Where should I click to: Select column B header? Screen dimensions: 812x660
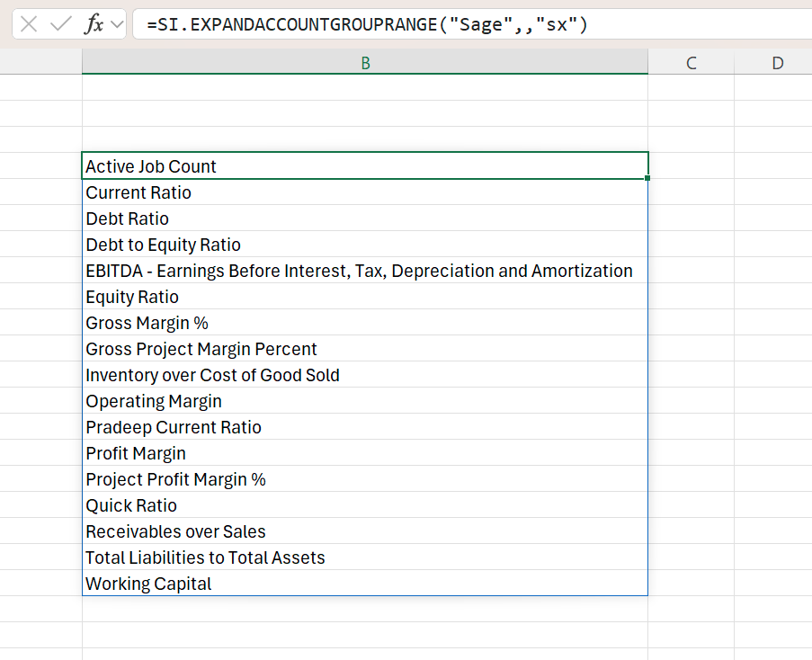click(365, 63)
